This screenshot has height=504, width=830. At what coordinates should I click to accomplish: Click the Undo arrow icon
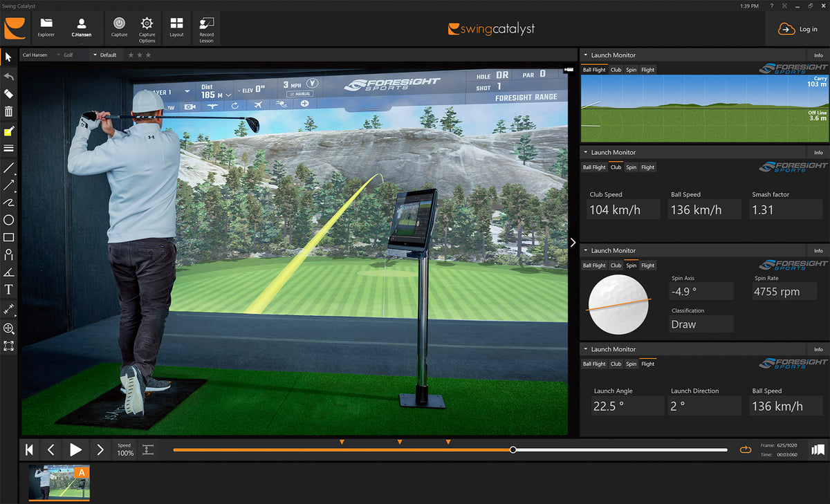(8, 76)
